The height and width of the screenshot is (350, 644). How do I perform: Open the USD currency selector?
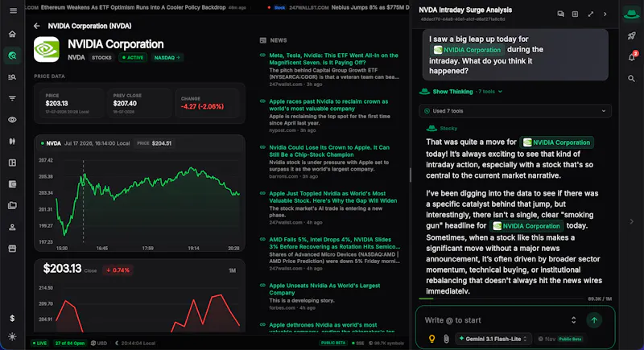coord(98,343)
